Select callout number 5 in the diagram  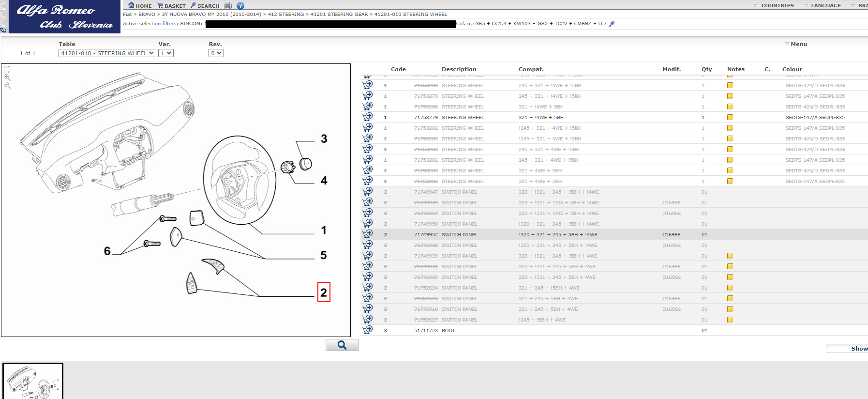(324, 255)
